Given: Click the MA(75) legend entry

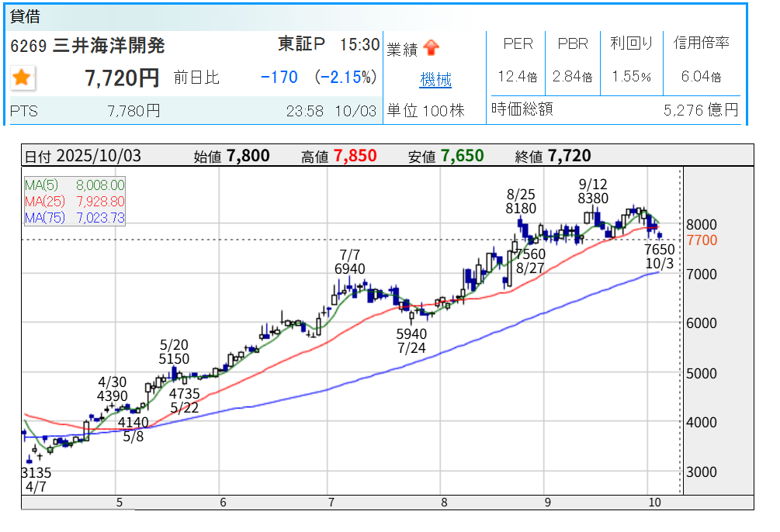Looking at the screenshot, I should 75,218.
